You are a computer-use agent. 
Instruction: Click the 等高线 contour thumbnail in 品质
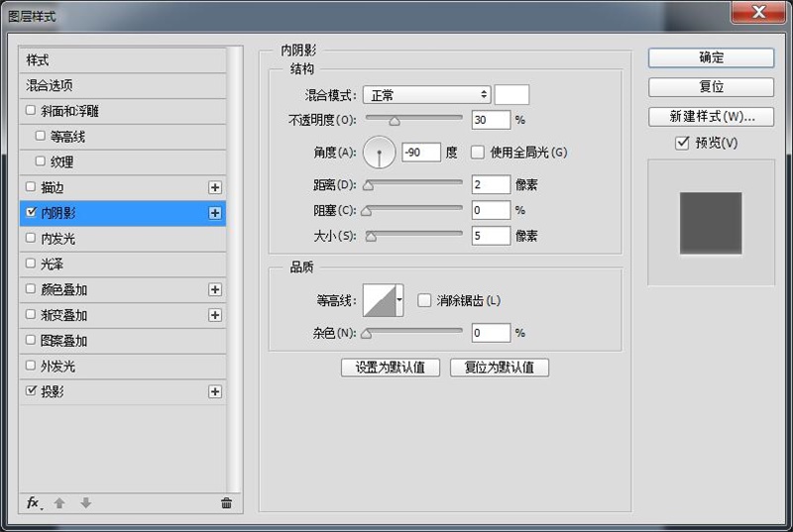[x=380, y=300]
